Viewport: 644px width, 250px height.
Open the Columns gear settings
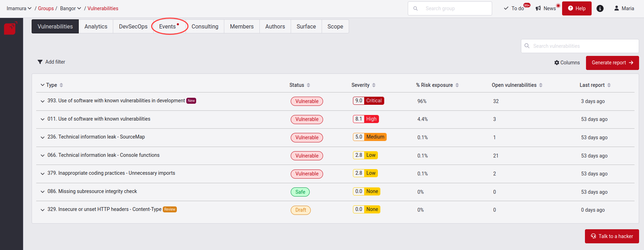tap(567, 63)
